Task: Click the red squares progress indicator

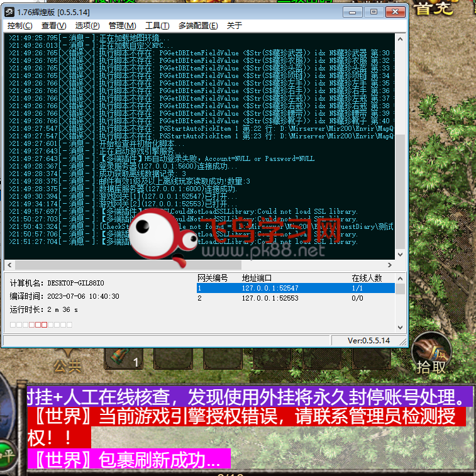Action: (38, 324)
